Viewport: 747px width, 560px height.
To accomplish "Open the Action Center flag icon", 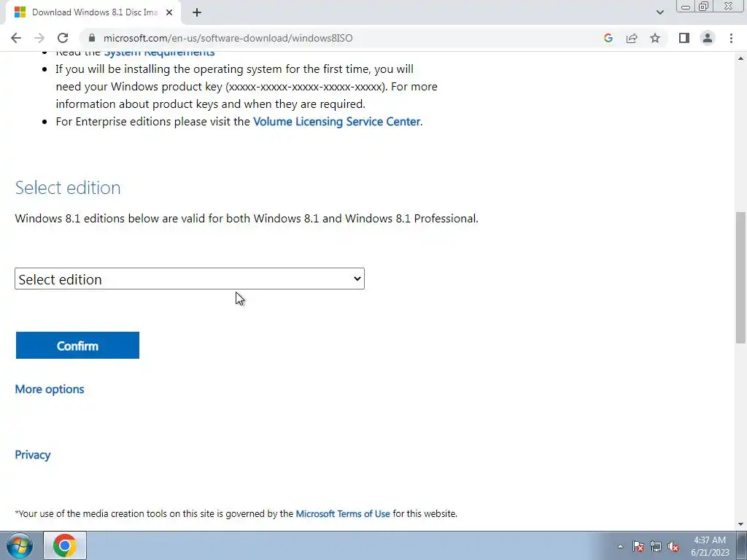I will coord(638,546).
